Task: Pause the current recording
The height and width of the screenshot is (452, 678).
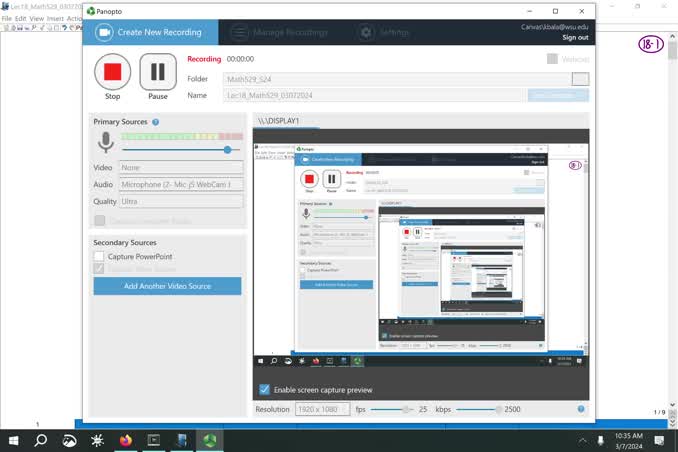Action: [x=158, y=72]
